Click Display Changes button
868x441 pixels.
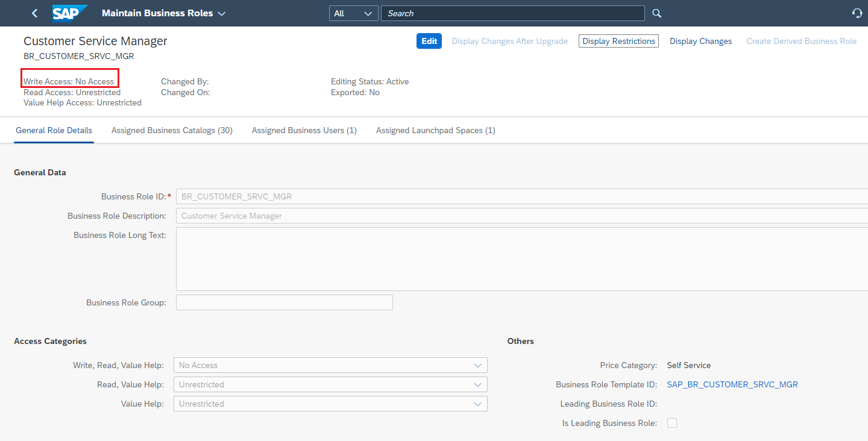[x=701, y=41]
